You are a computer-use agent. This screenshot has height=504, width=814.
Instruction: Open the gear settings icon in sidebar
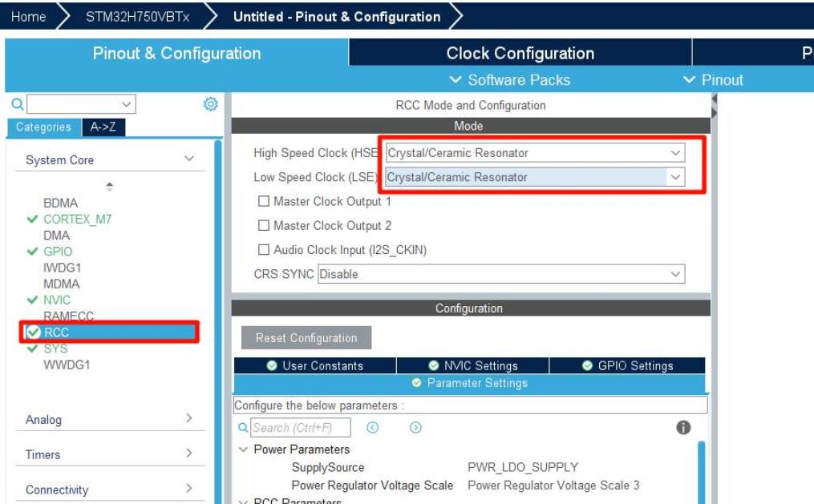[210, 103]
